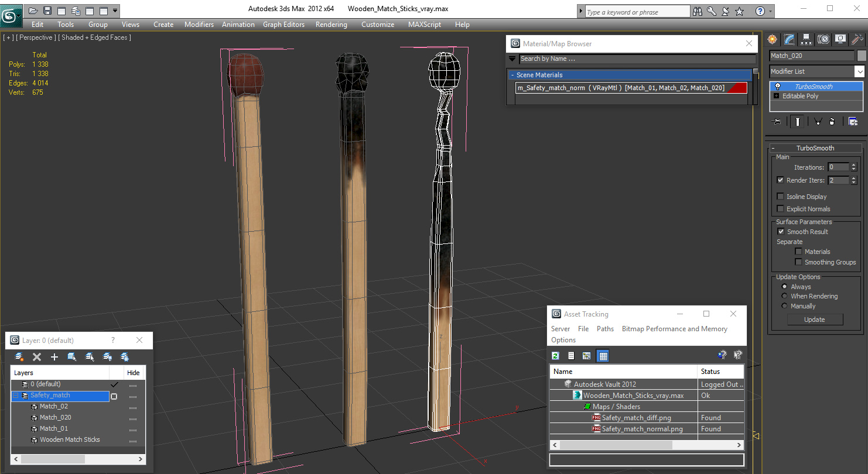
Task: Toggle Show End Result icon
Action: 797,122
